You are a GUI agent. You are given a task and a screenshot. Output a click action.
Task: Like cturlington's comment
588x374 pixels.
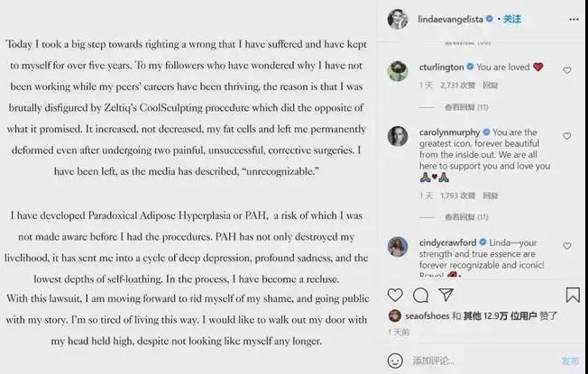click(x=566, y=70)
